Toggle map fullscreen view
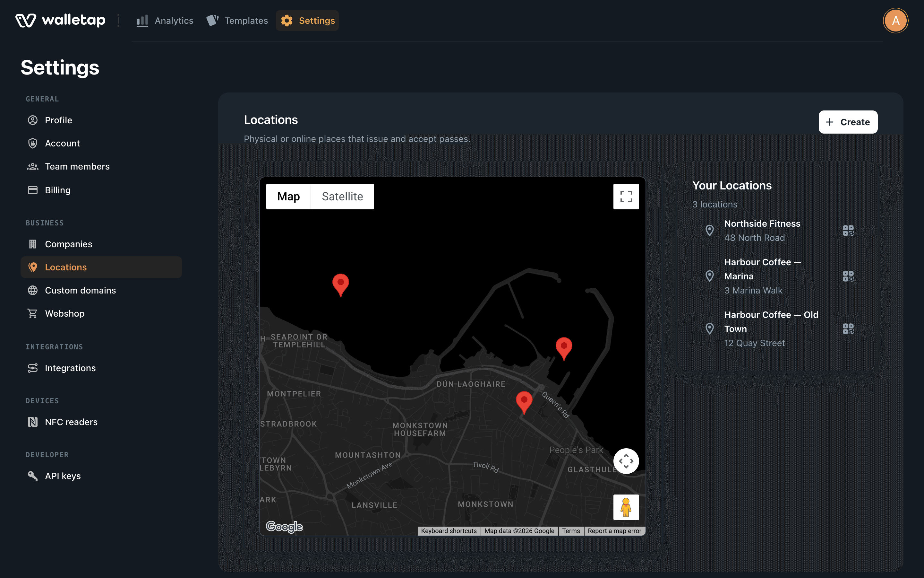924x578 pixels. 626,197
